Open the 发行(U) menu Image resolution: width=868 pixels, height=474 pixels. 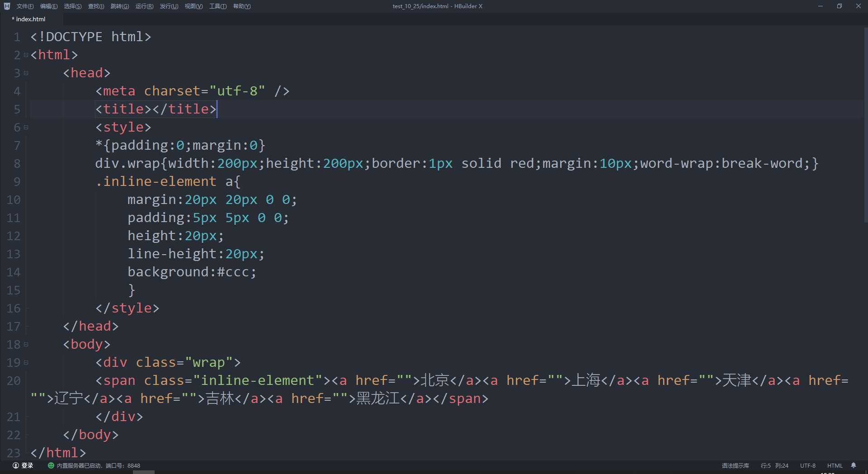click(x=169, y=6)
